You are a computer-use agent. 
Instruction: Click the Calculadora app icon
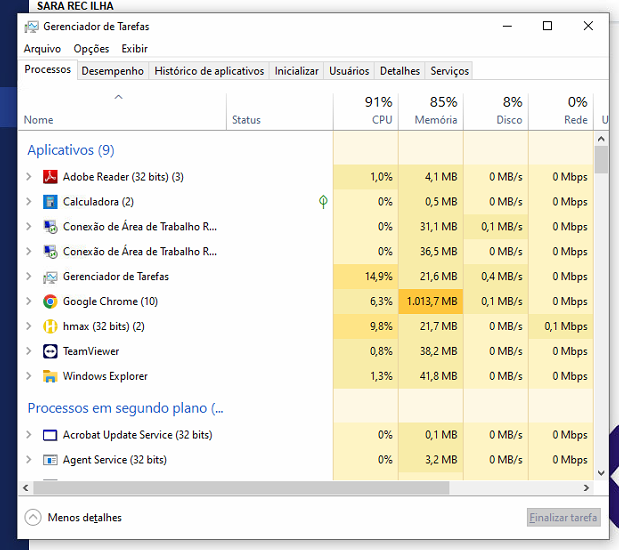(51, 202)
